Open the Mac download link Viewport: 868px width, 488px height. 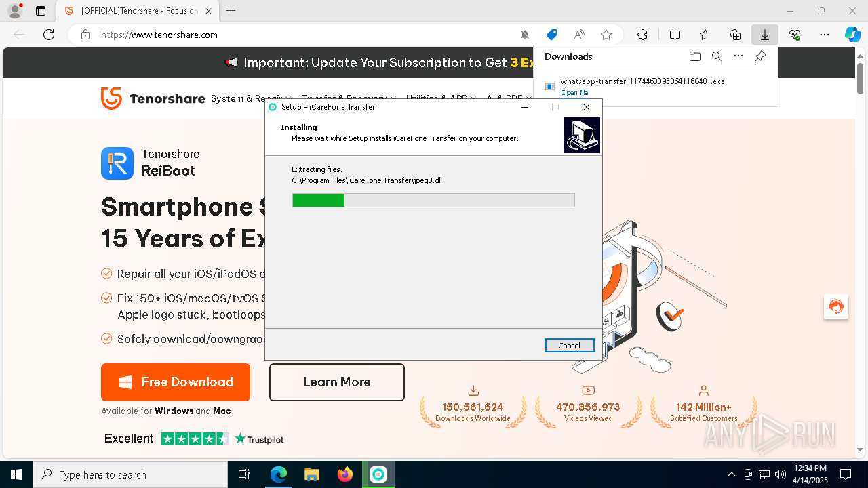pyautogui.click(x=222, y=411)
